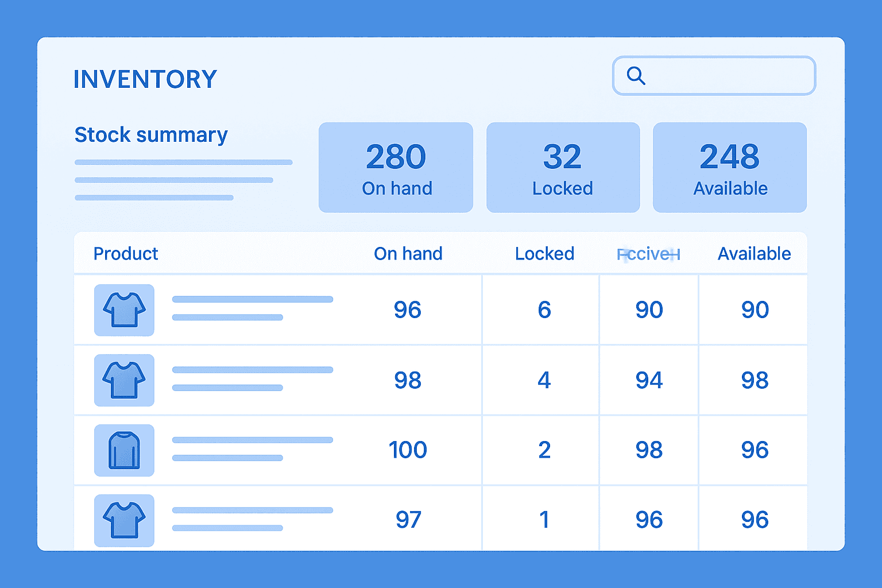Viewport: 882px width, 588px height.
Task: Sort by the On hand column header
Action: click(408, 254)
